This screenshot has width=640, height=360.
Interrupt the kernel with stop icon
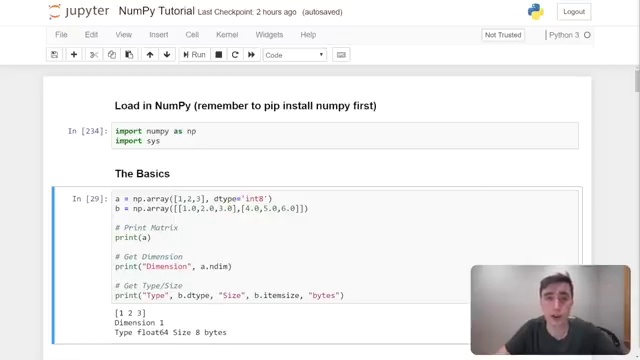219,55
